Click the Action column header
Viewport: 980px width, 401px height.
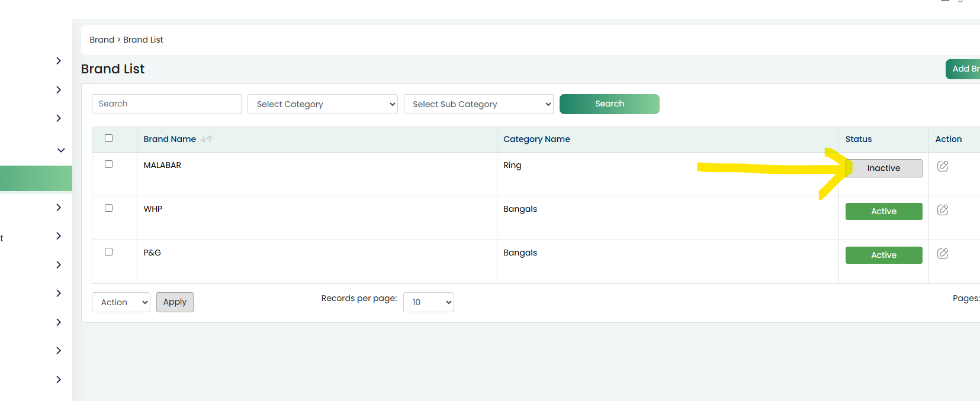[x=948, y=139]
